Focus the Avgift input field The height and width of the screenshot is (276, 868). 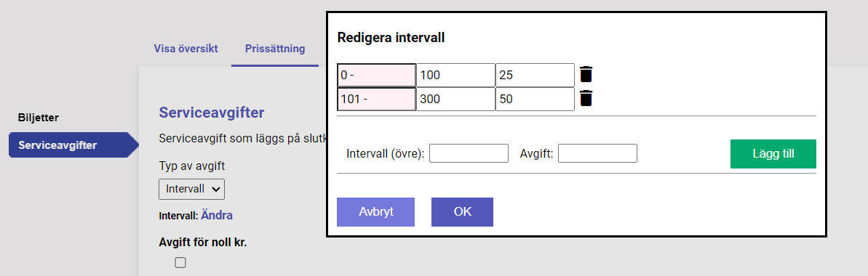[x=597, y=153]
